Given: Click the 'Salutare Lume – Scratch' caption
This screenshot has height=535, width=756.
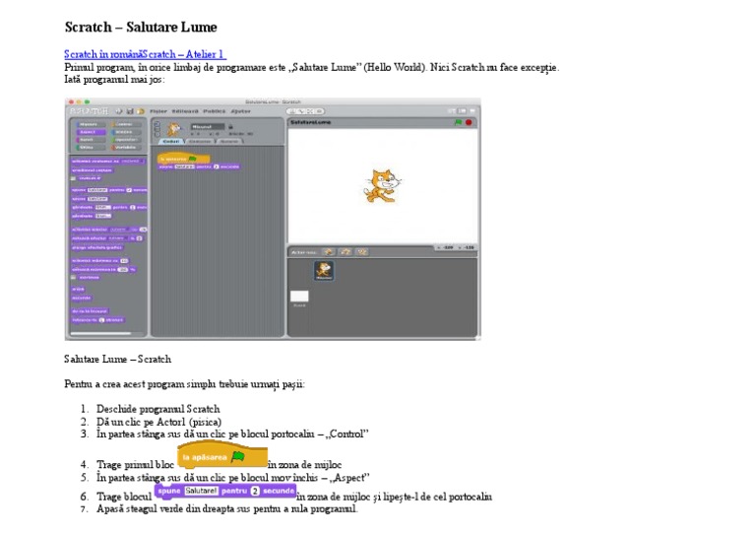Looking at the screenshot, I should [x=118, y=359].
